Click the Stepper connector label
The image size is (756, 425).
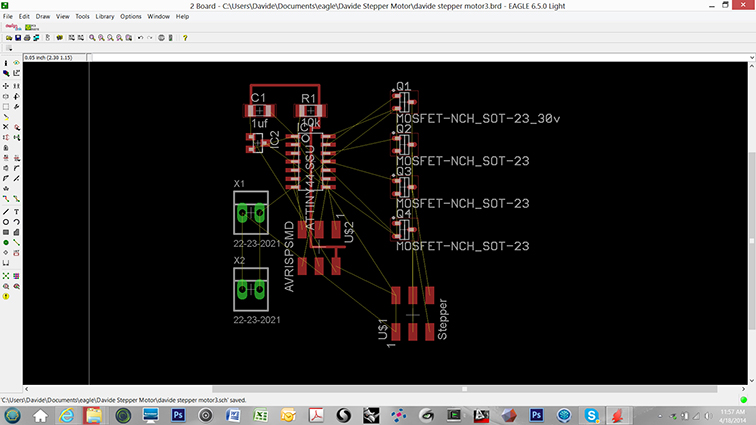coord(442,319)
